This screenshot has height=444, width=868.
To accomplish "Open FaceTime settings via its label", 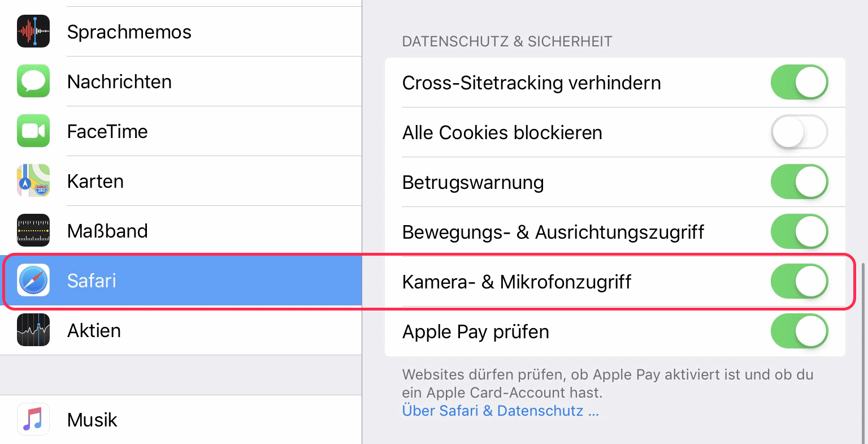I will click(x=107, y=131).
